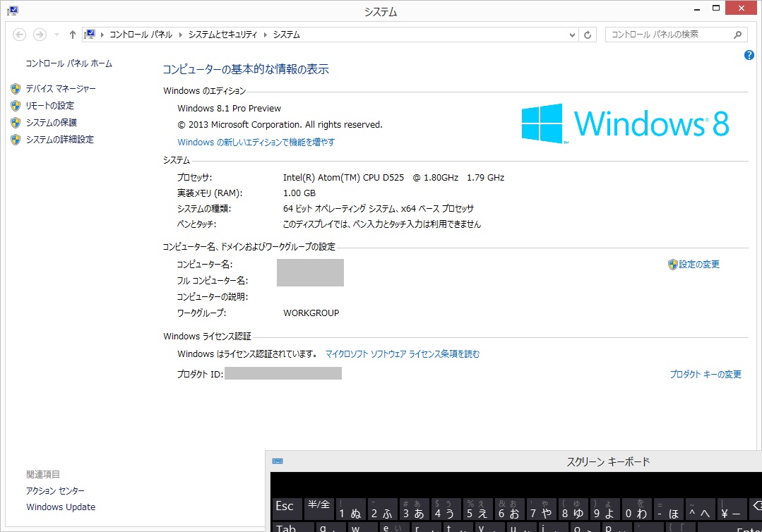This screenshot has height=532, width=762.
Task: Click the computer icon in address bar
Action: [x=90, y=35]
